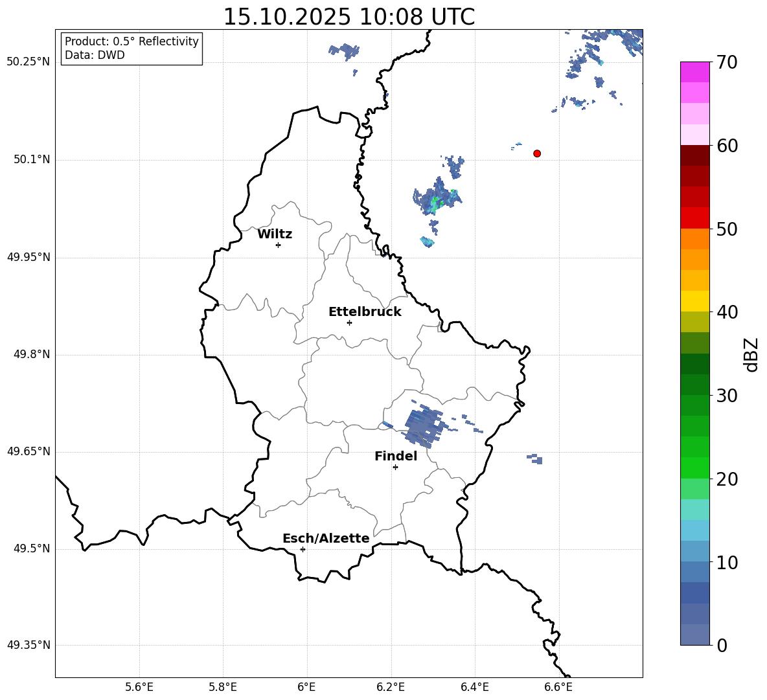Click the Product: 0.5° Reflectivity text

[x=132, y=41]
